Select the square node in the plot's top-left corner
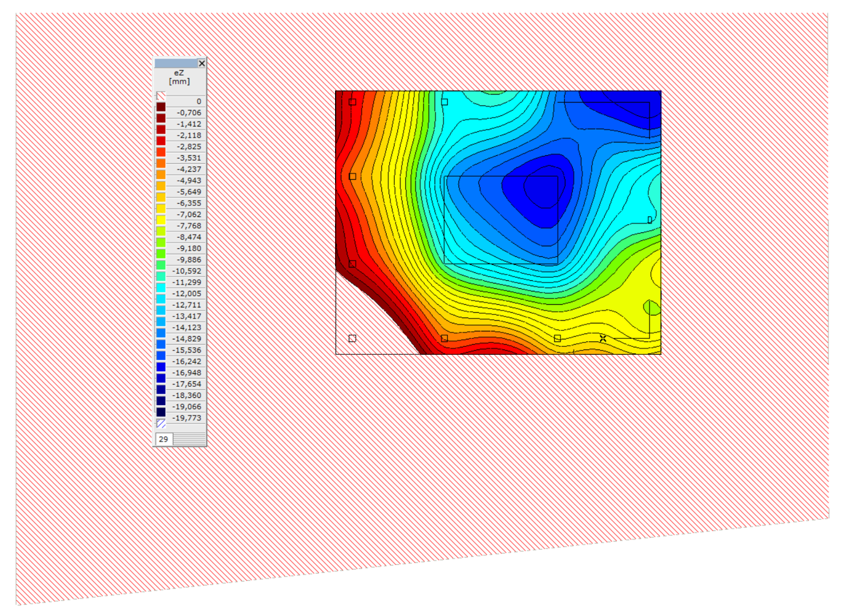The height and width of the screenshot is (616, 845). click(352, 102)
